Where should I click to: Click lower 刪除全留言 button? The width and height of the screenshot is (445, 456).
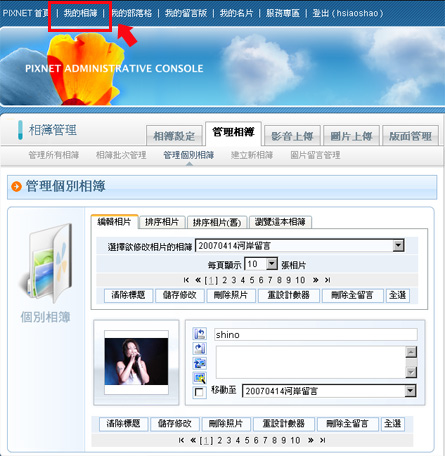(x=348, y=424)
